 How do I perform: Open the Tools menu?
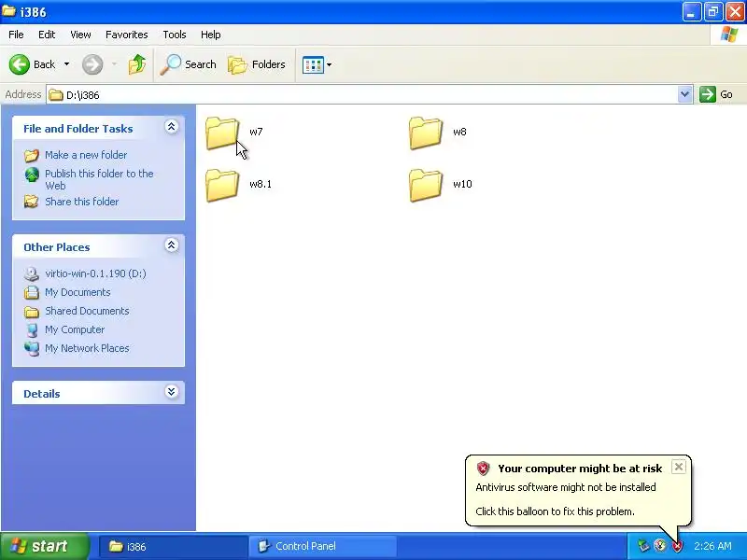click(175, 35)
